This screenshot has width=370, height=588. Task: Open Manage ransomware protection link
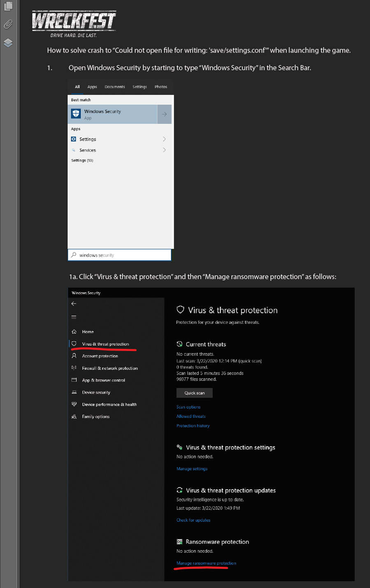pos(206,563)
